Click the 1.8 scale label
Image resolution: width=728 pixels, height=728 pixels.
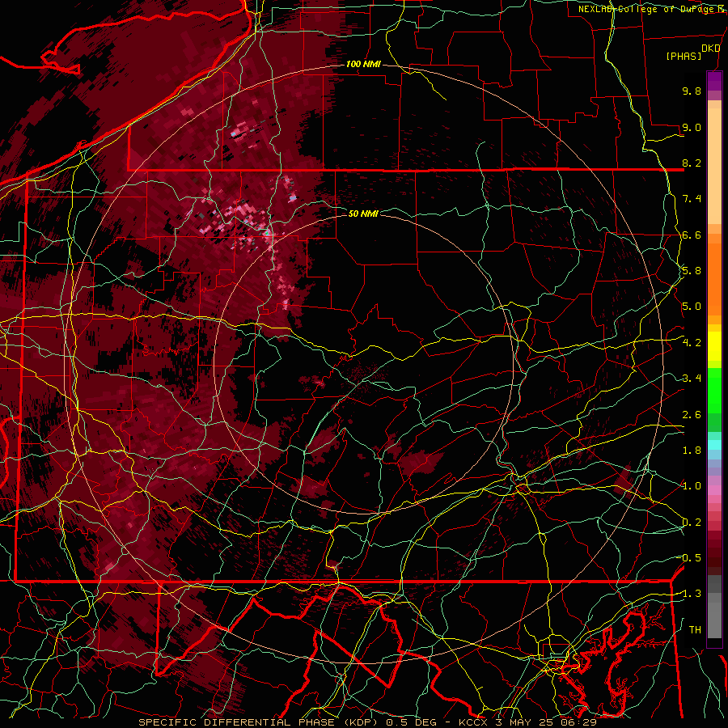[692, 451]
